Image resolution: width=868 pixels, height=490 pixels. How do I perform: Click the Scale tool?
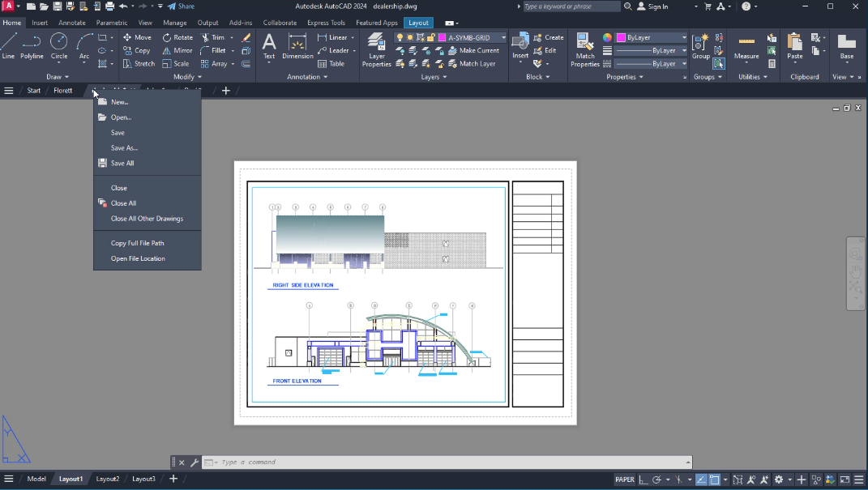tap(176, 64)
